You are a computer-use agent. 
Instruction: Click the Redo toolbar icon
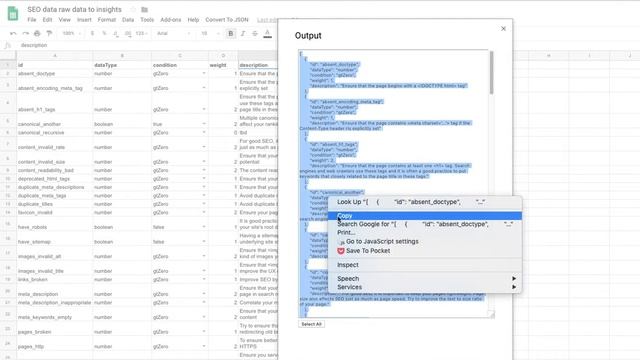25,33
